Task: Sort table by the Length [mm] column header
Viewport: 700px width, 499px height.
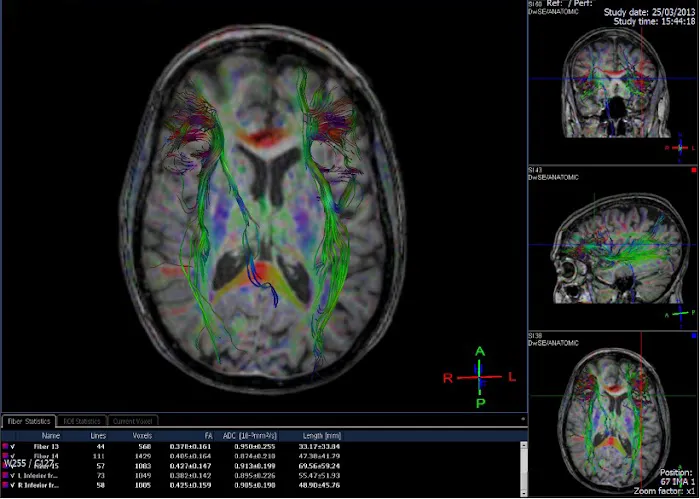Action: coord(321,436)
